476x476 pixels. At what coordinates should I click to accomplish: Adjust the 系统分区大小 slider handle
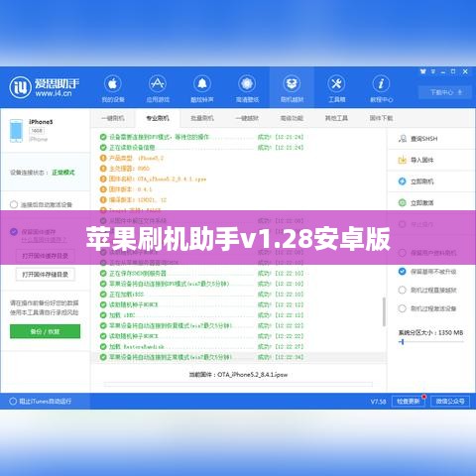tap(402, 342)
